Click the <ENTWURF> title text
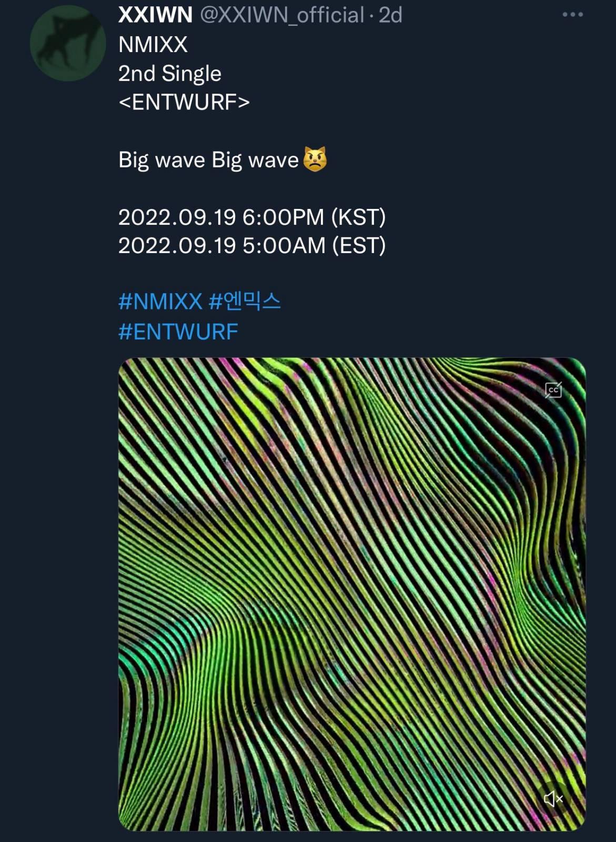 point(184,102)
